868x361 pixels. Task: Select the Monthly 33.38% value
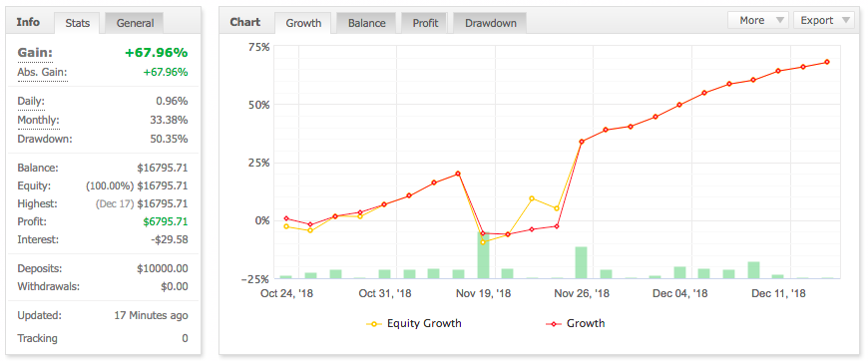(x=169, y=120)
